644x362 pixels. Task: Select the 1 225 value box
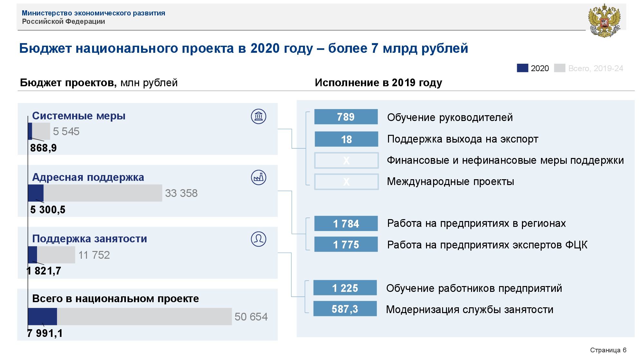(345, 288)
